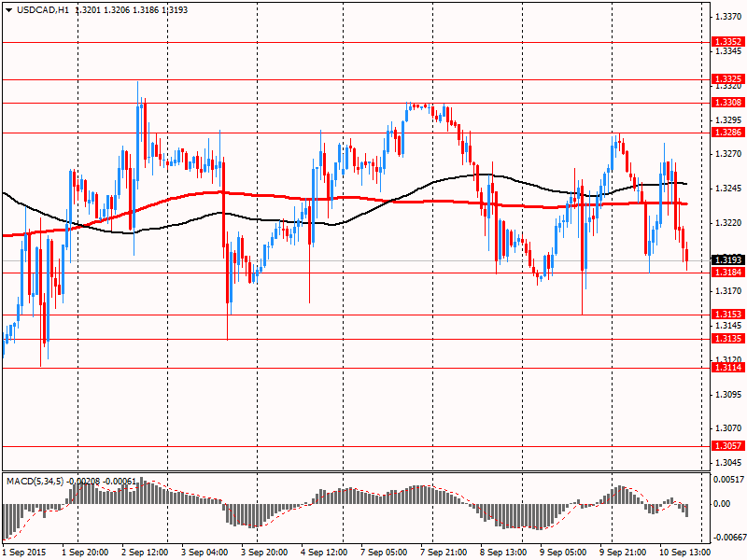Click the 1.3270 price scale value
This screenshot has width=747, height=560.
click(x=728, y=154)
